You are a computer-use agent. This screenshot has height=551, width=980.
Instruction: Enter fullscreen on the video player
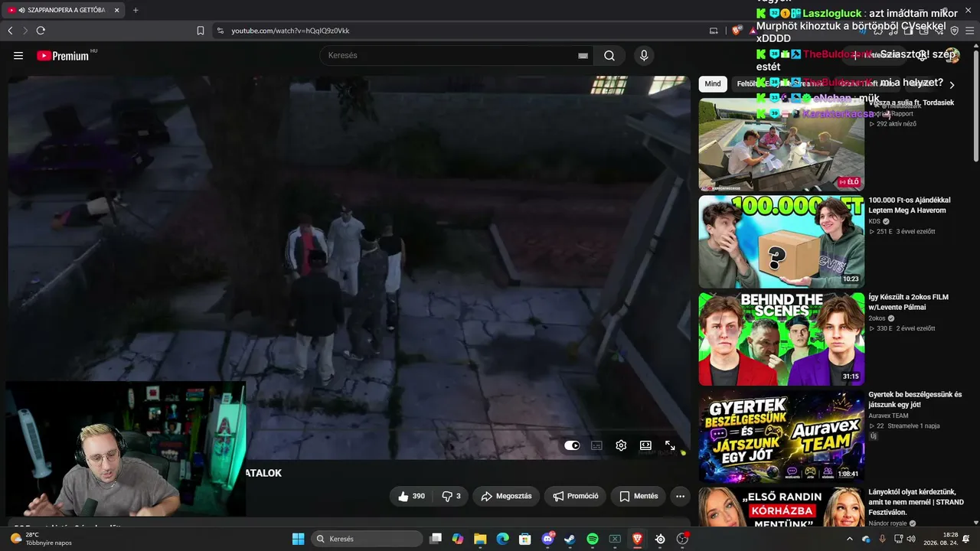[670, 445]
